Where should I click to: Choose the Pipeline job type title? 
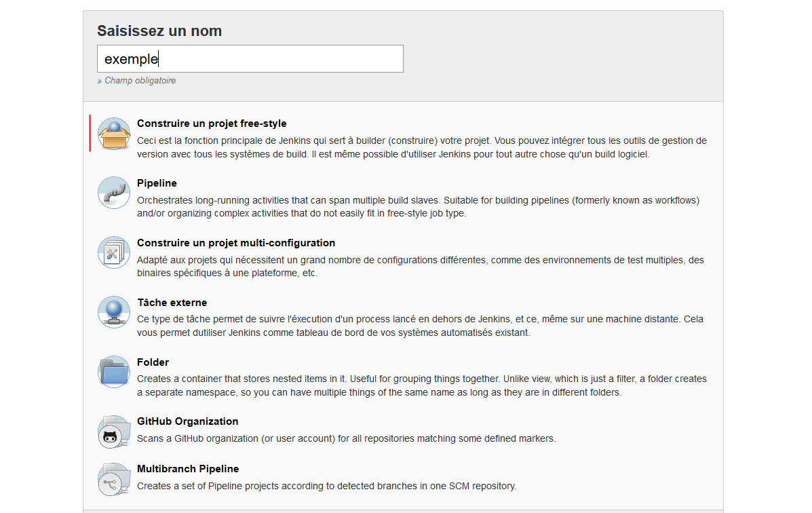[157, 183]
